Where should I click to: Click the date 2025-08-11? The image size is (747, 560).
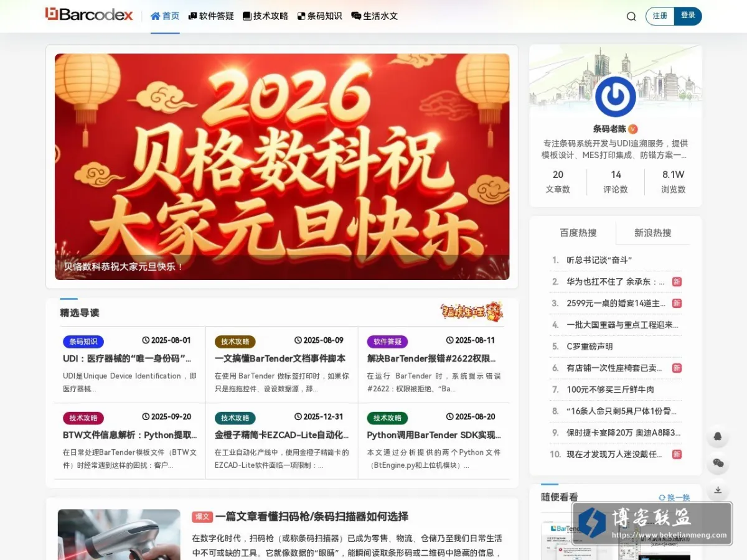475,340
